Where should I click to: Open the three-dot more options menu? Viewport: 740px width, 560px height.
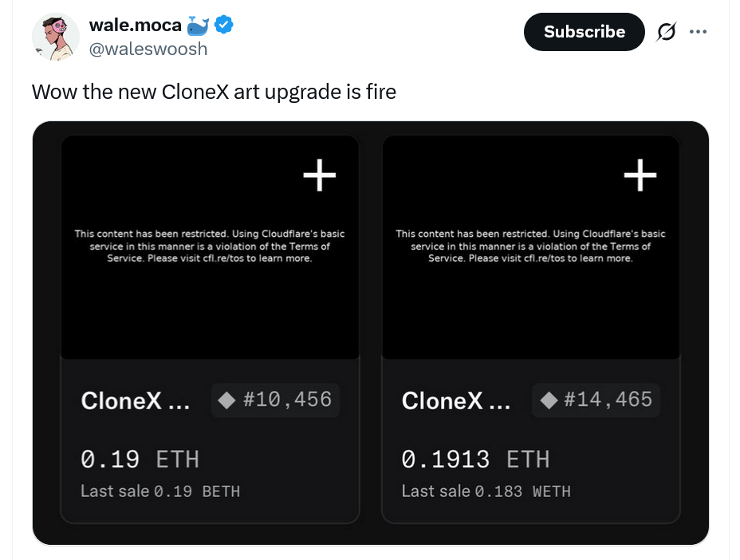pos(698,32)
